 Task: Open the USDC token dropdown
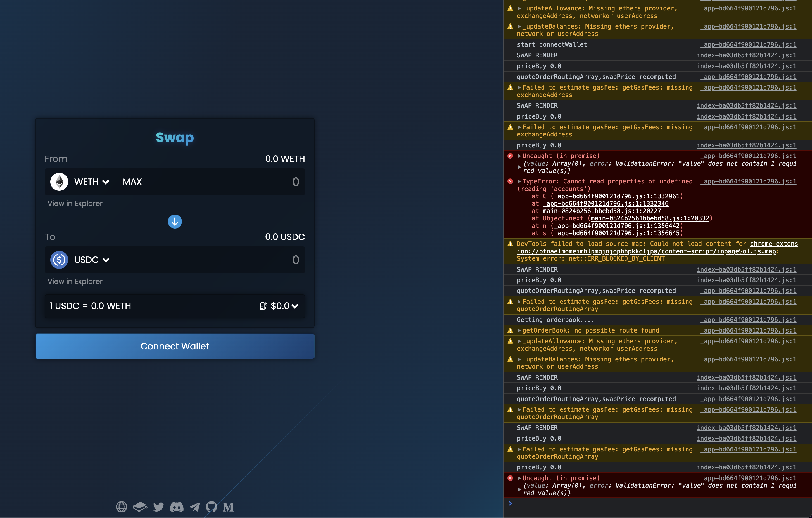click(91, 260)
